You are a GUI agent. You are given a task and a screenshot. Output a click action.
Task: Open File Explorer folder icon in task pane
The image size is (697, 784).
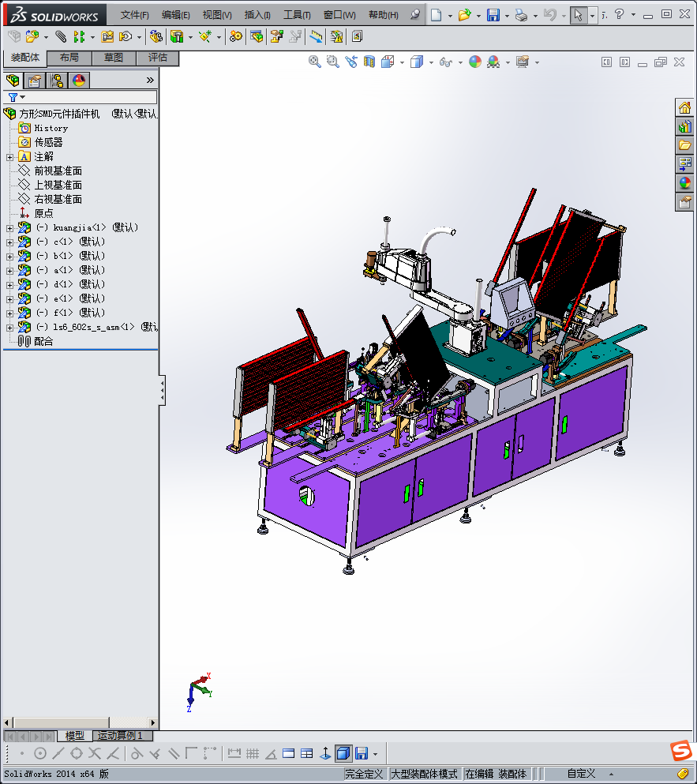pyautogui.click(x=684, y=145)
